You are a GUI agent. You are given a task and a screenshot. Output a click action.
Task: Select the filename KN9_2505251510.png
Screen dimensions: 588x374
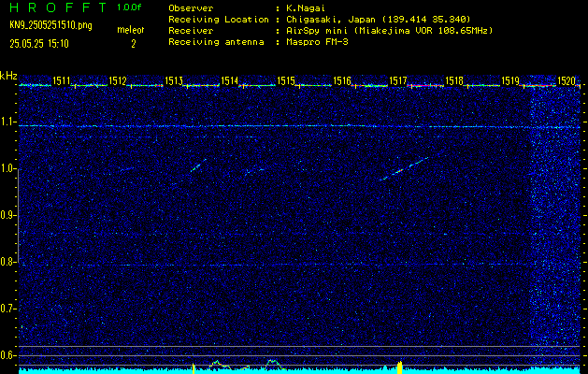tap(51, 26)
